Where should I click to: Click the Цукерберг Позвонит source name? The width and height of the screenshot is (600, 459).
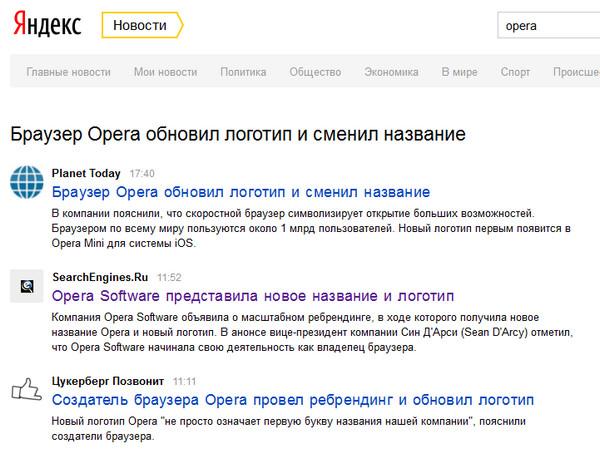(x=108, y=381)
